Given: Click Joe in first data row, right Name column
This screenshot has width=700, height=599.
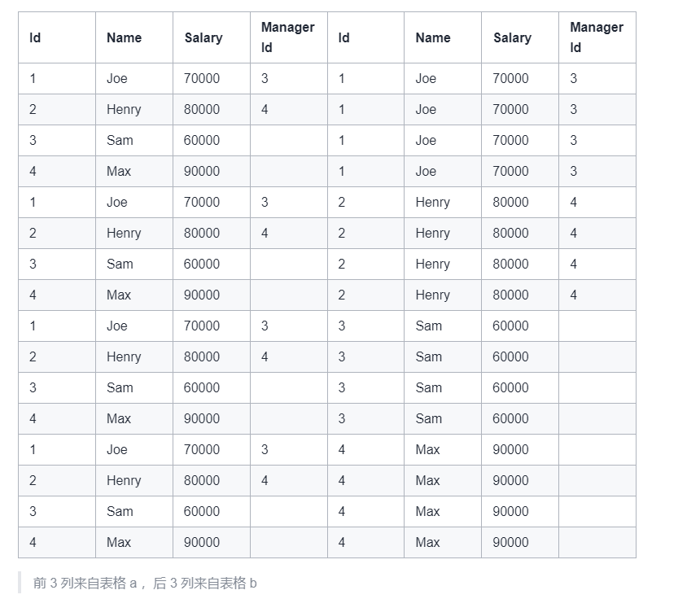Looking at the screenshot, I should coord(426,79).
